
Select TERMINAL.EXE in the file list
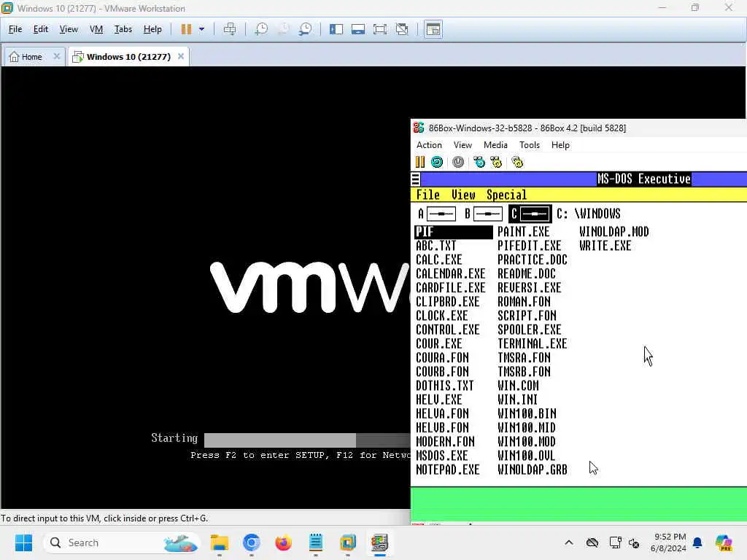(532, 344)
